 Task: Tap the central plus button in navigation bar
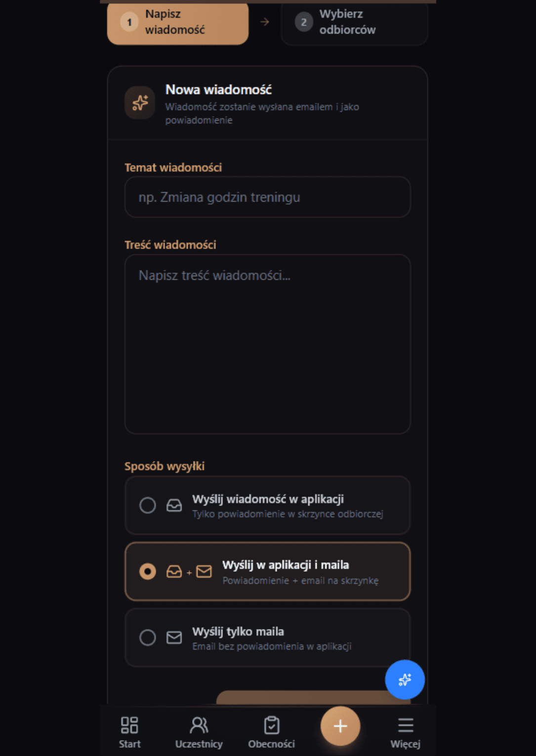tap(340, 726)
